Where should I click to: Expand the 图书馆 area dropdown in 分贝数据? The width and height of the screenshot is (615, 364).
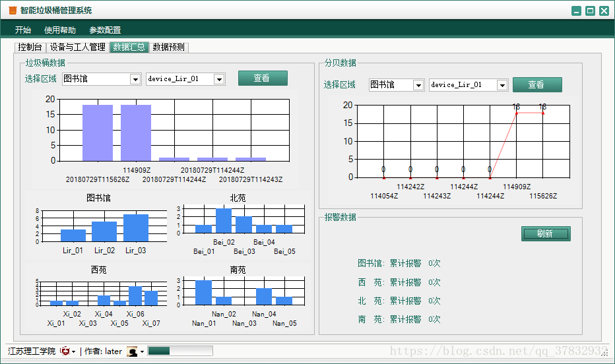click(x=418, y=85)
